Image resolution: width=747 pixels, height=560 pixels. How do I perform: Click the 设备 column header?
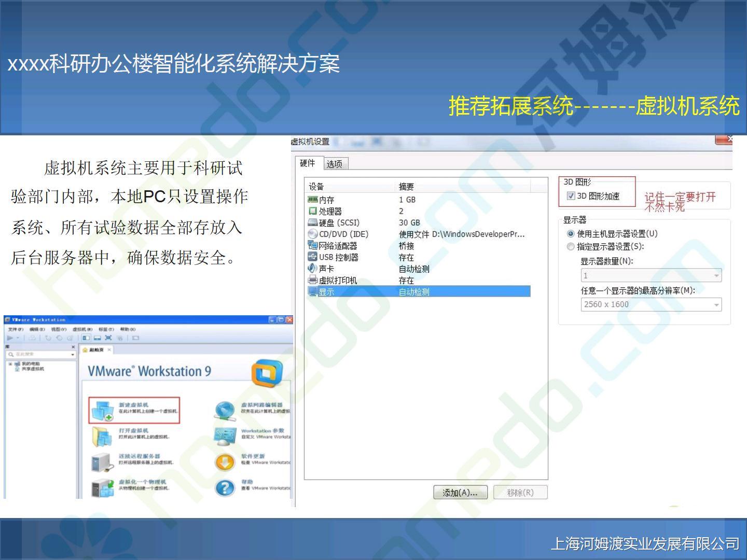351,187
